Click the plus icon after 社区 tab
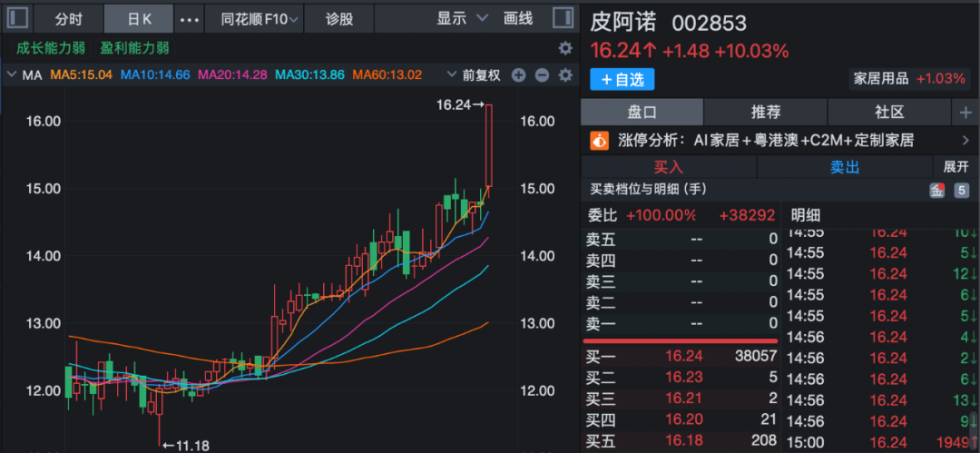 pos(965,112)
